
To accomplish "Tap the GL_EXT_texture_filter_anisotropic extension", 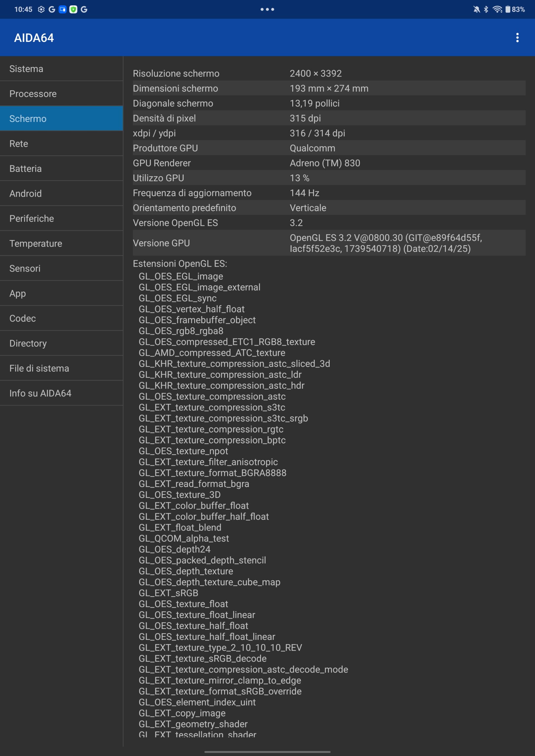I will click(208, 462).
